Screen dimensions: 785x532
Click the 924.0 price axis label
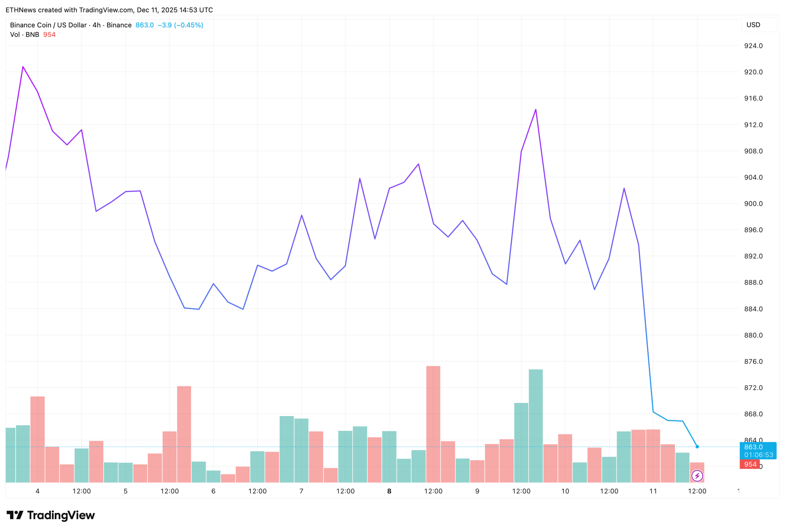[x=753, y=46]
